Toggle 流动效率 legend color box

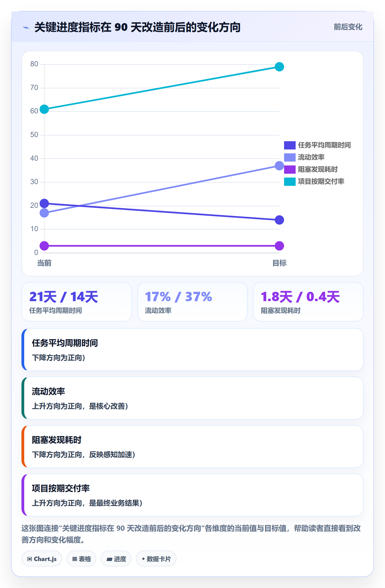tap(290, 157)
